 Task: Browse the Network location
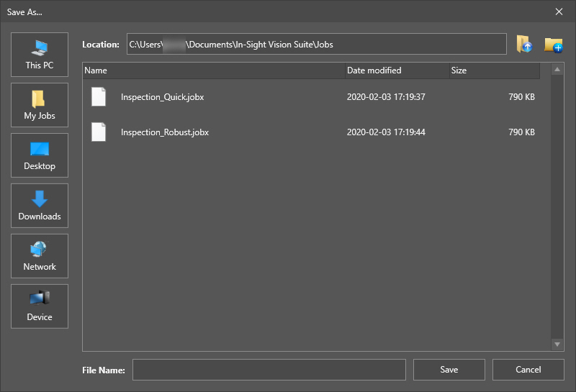(x=40, y=256)
